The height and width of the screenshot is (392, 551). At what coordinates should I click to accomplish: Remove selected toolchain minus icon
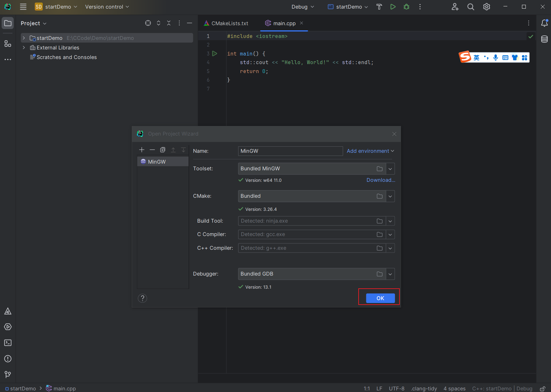click(152, 150)
